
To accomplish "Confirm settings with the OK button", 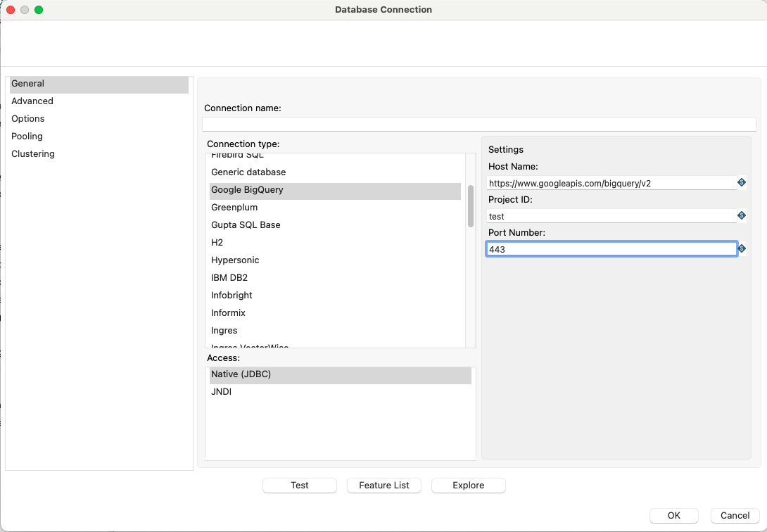I will click(673, 515).
